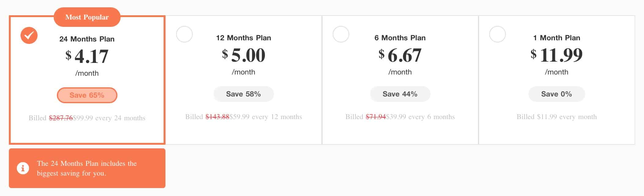Click the info icon in the orange banner
This screenshot has height=196, width=644.
[x=23, y=168]
